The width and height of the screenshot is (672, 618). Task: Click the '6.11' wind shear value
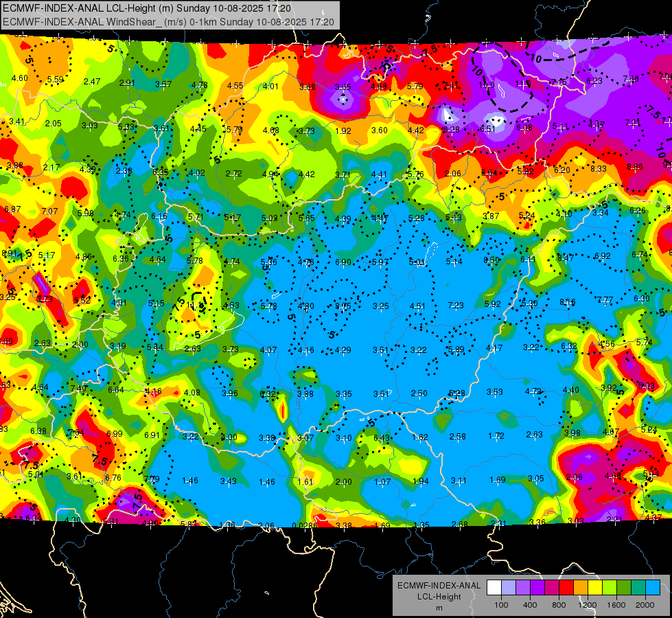[529, 260]
